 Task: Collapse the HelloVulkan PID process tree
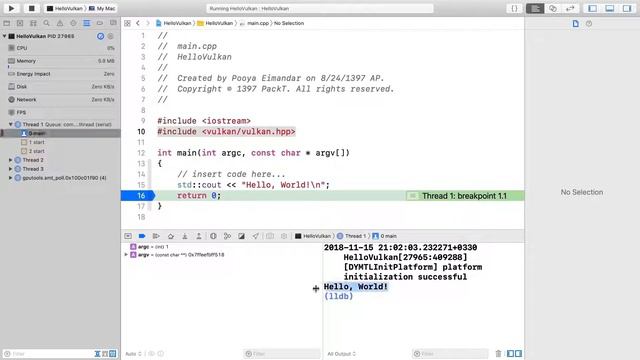click(x=4, y=36)
